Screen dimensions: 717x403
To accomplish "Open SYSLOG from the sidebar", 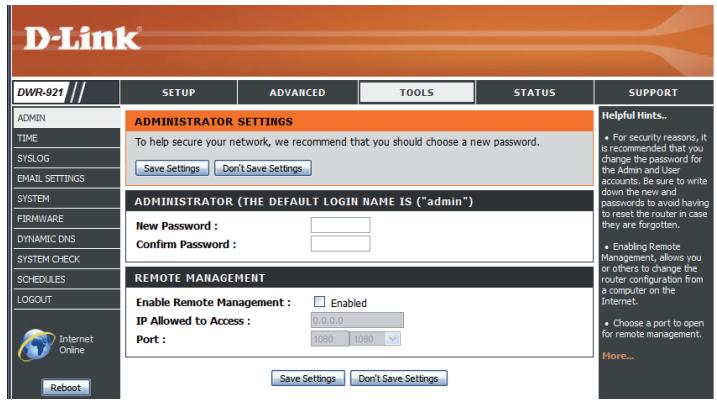I will click(x=67, y=158).
